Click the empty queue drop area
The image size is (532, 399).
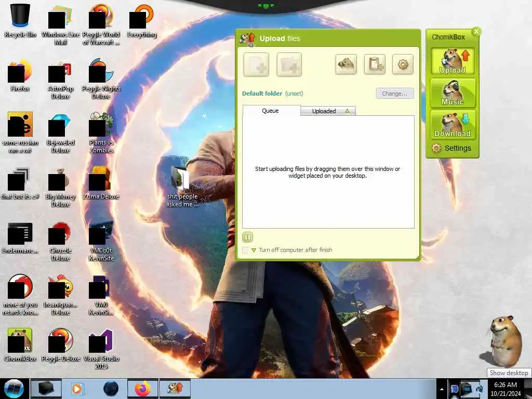(x=328, y=172)
